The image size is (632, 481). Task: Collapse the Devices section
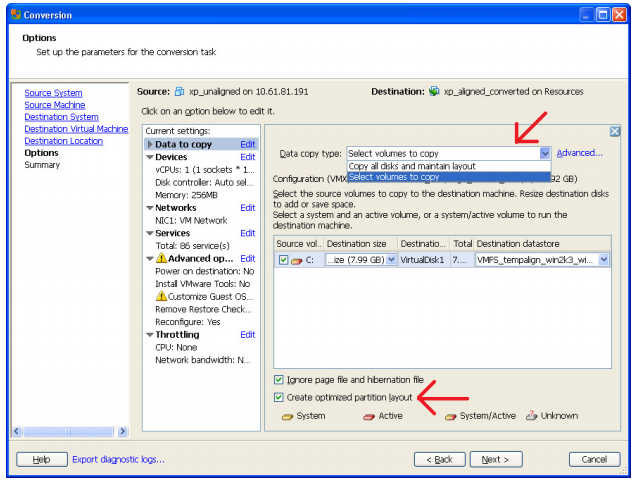tap(150, 157)
